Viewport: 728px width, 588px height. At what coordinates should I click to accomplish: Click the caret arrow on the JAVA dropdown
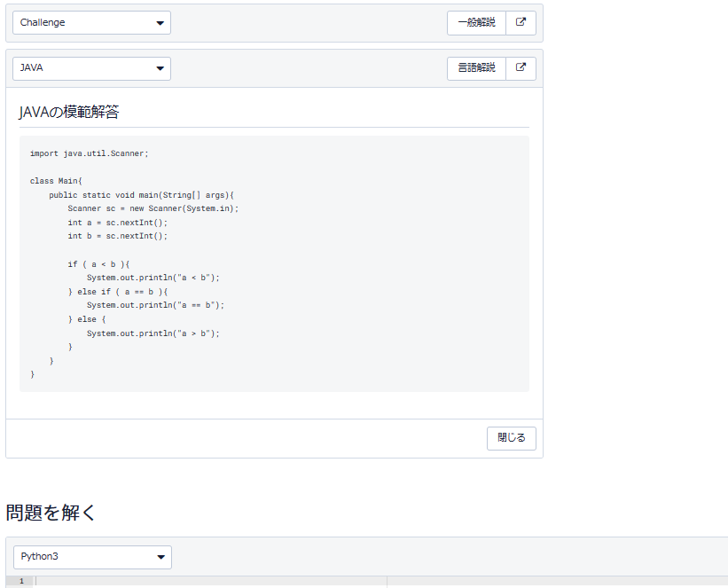tap(160, 67)
